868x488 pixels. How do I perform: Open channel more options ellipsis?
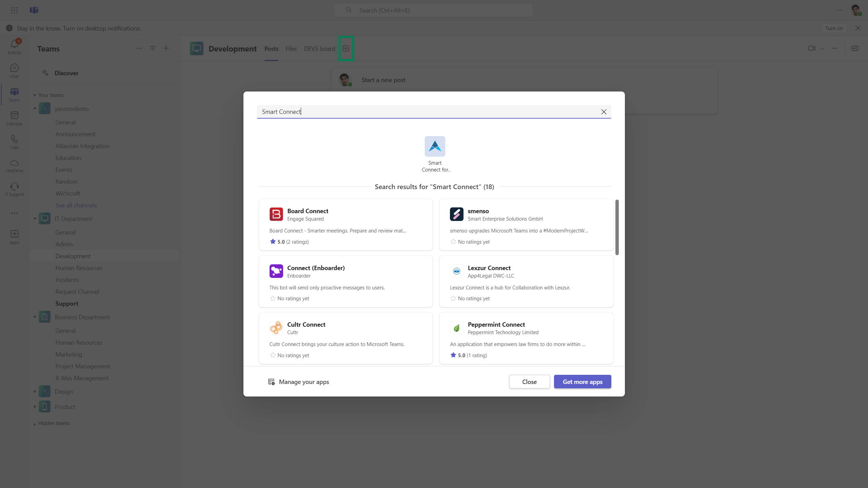point(835,48)
